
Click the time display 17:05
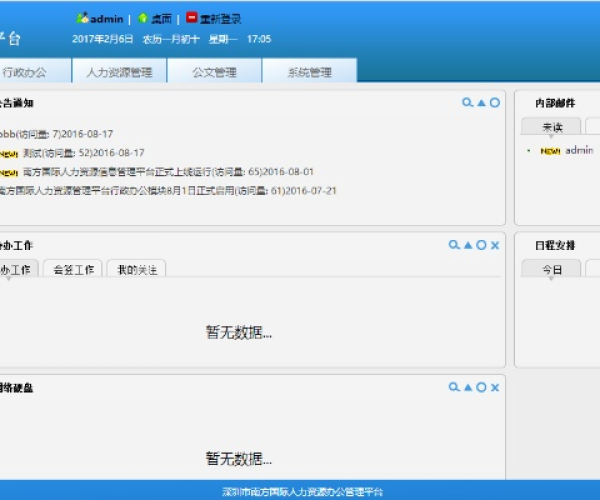(259, 39)
